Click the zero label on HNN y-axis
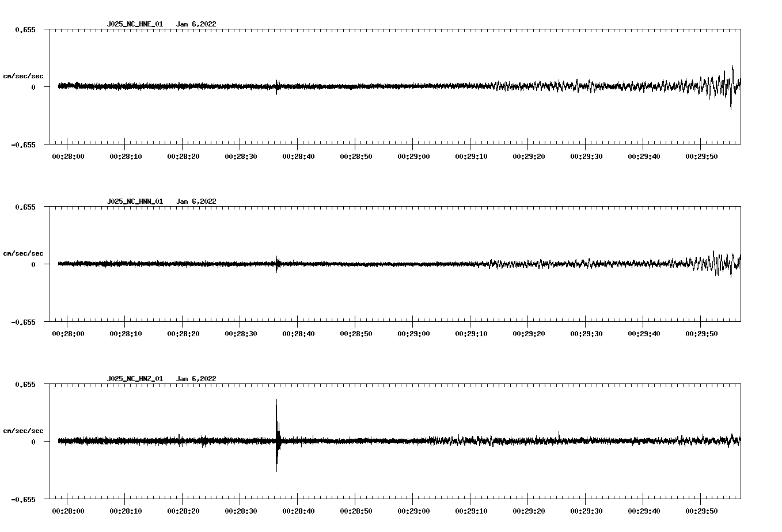Viewport: 782px width, 532px height. (33, 264)
